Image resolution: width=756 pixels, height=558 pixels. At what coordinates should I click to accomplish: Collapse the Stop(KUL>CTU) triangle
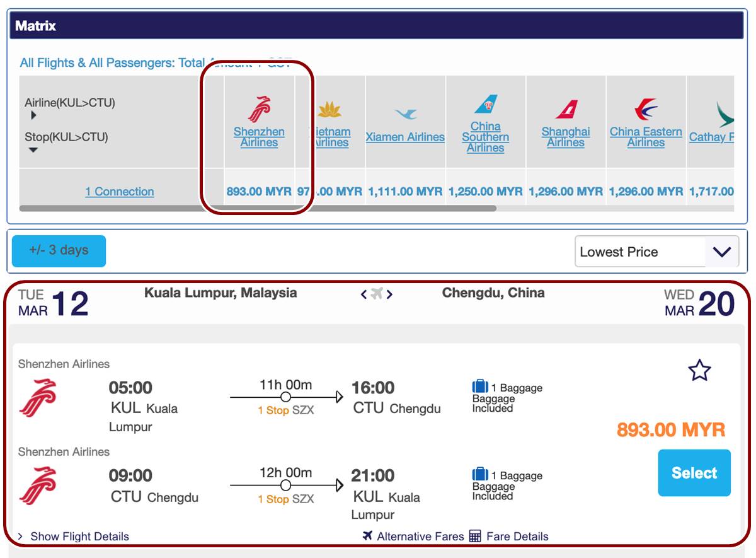click(x=33, y=150)
